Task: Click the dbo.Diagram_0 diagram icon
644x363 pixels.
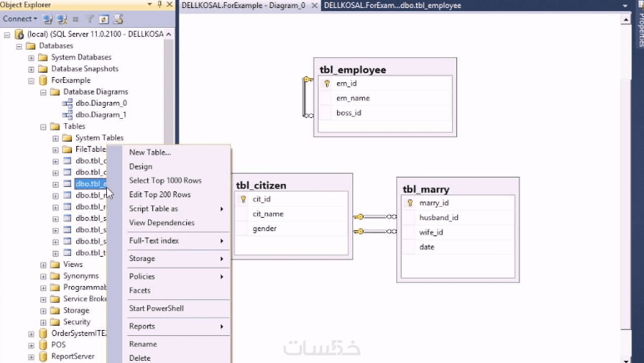Action: (67, 103)
